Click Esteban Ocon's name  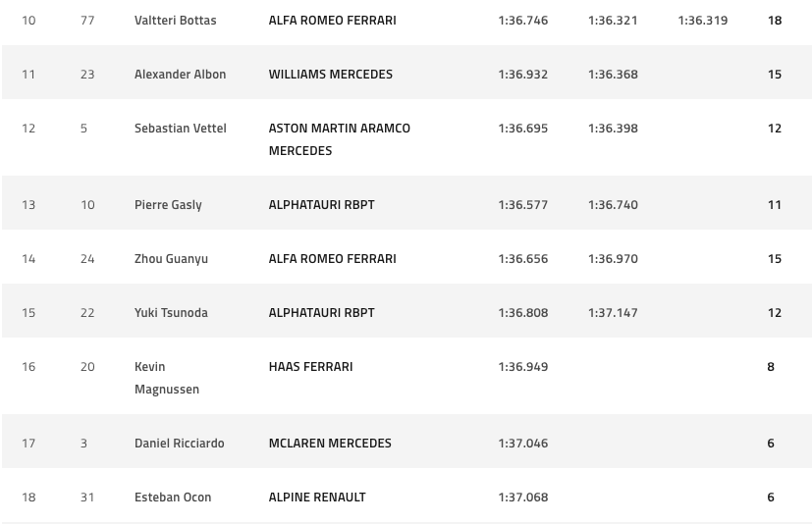pos(173,498)
